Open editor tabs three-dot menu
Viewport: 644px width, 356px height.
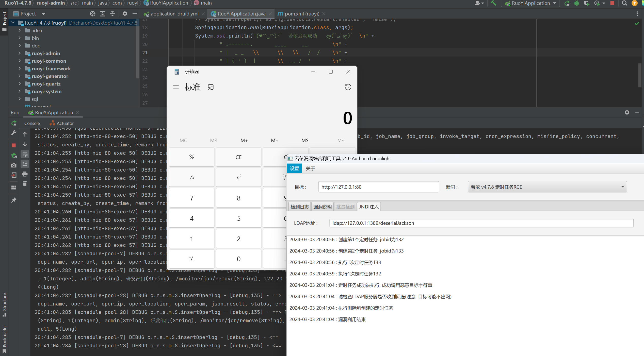click(x=637, y=14)
